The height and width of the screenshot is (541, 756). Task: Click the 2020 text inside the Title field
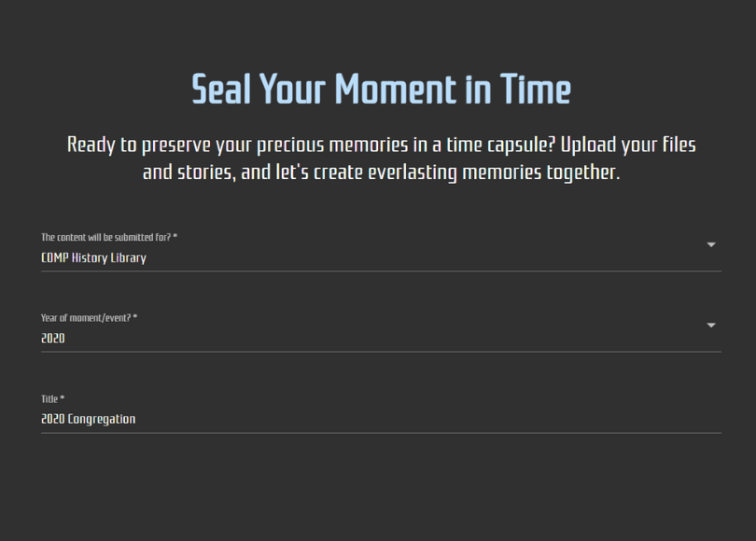point(53,419)
